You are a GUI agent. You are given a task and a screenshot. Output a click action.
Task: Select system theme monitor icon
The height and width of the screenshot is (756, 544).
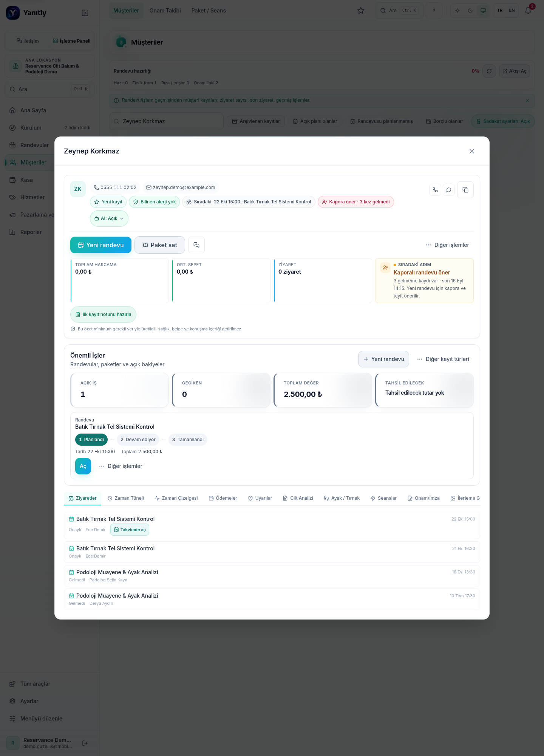point(483,11)
